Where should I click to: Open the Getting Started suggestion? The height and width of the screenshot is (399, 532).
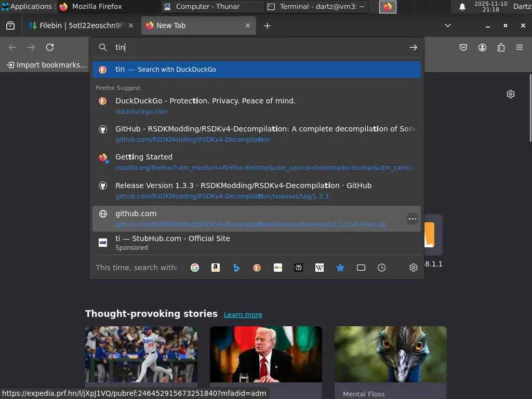[257, 162]
